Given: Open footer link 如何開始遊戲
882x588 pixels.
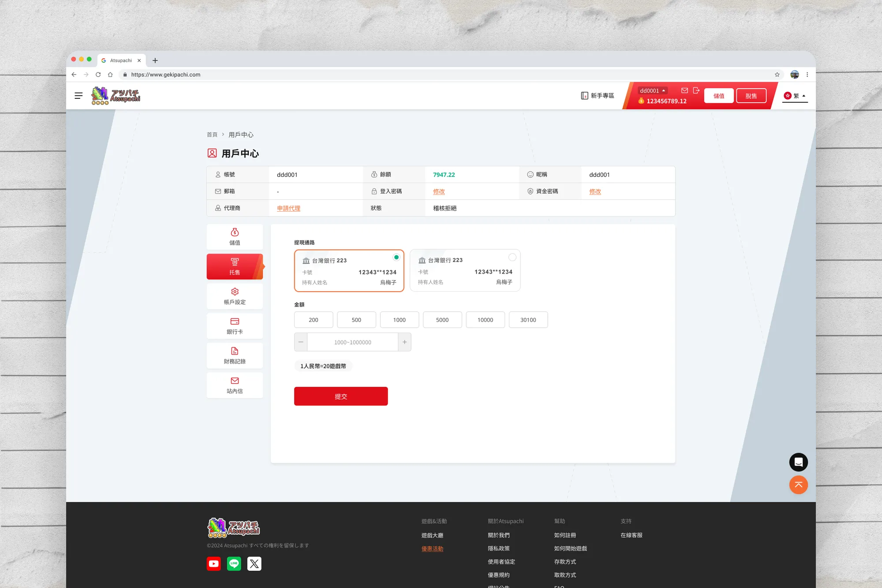Looking at the screenshot, I should [x=571, y=548].
